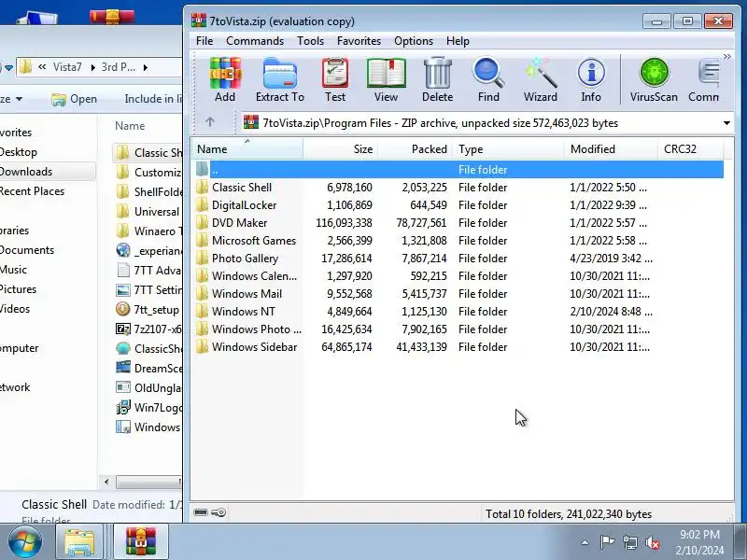
Task: Click the Name column header in Explorer
Action: [x=130, y=126]
